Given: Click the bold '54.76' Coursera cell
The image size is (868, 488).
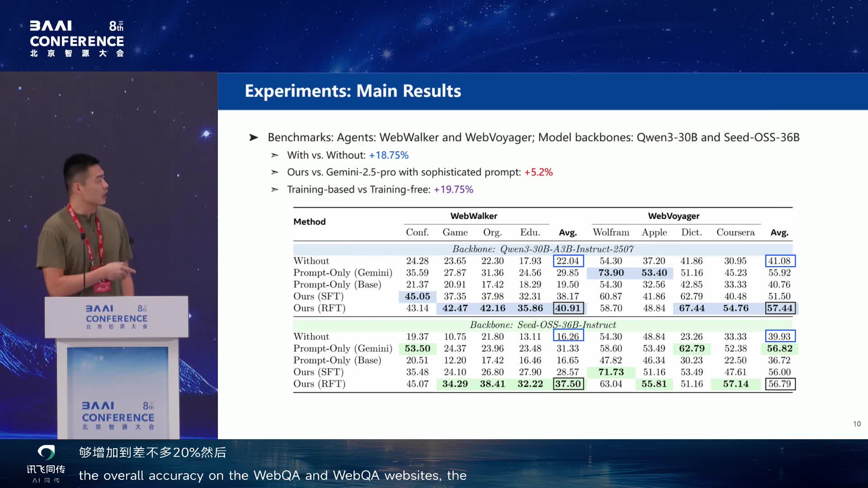Looking at the screenshot, I should [736, 308].
